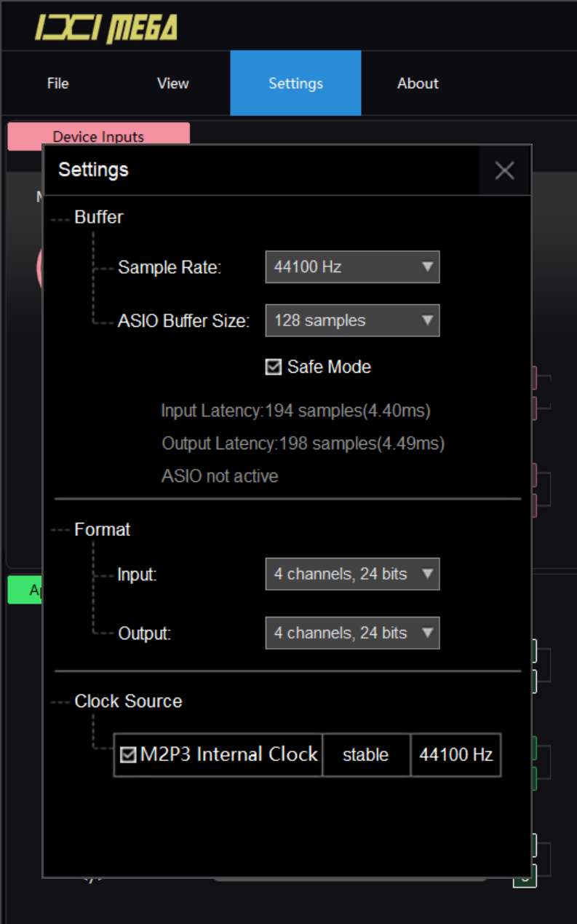Close the Settings dialog with X
The image size is (577, 924).
click(x=504, y=170)
